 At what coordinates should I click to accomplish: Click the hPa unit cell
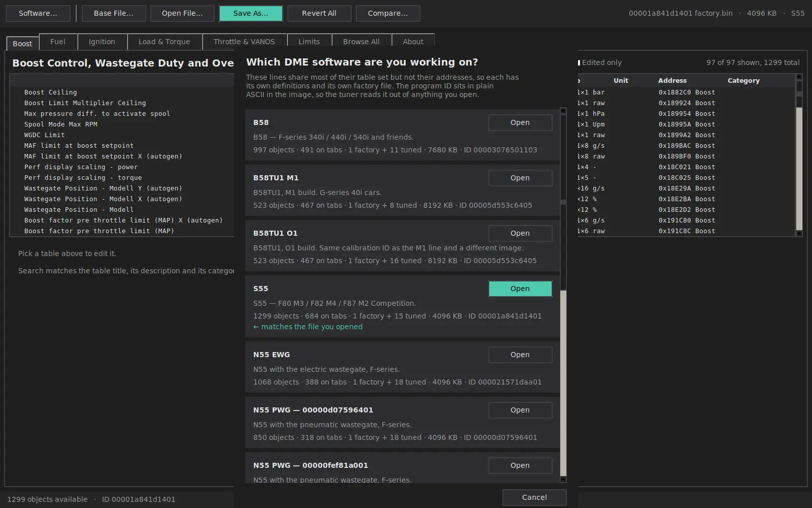coord(599,114)
